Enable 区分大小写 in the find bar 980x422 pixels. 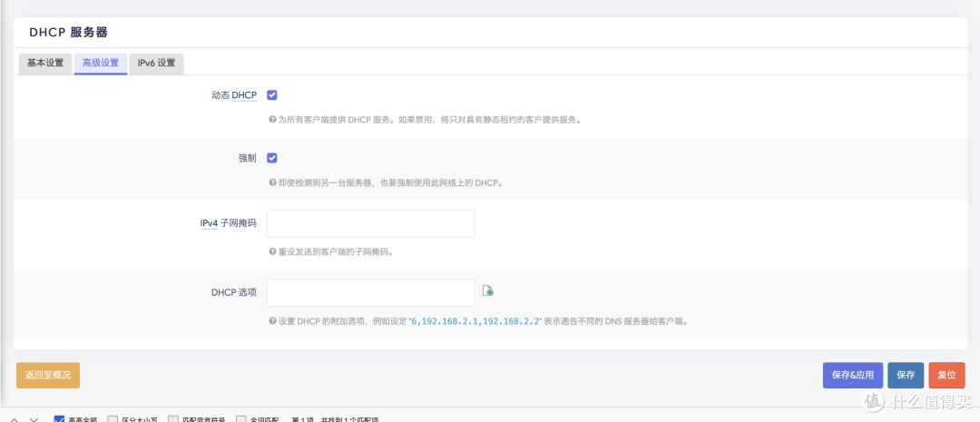(113, 419)
